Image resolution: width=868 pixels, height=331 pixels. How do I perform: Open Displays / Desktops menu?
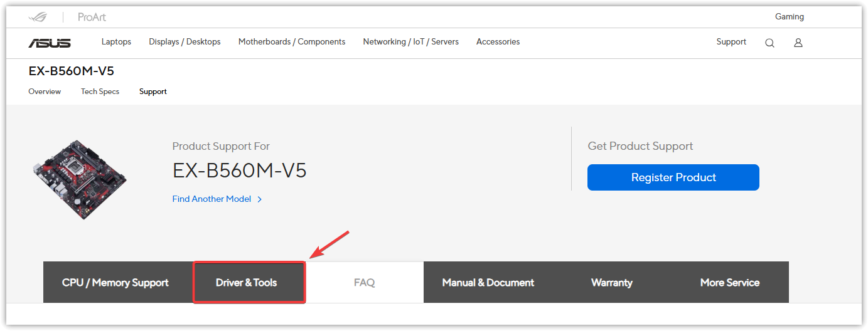point(185,42)
